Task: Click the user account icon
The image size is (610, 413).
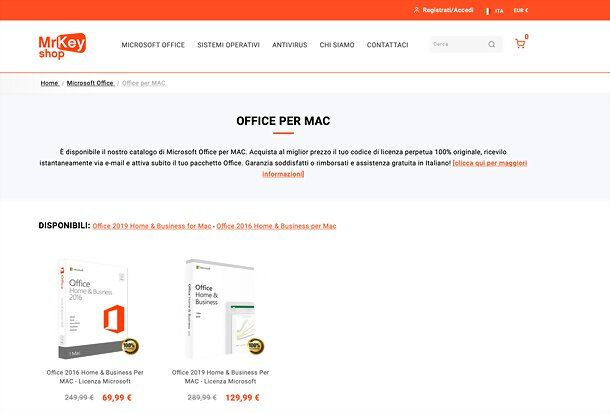Action: click(416, 10)
